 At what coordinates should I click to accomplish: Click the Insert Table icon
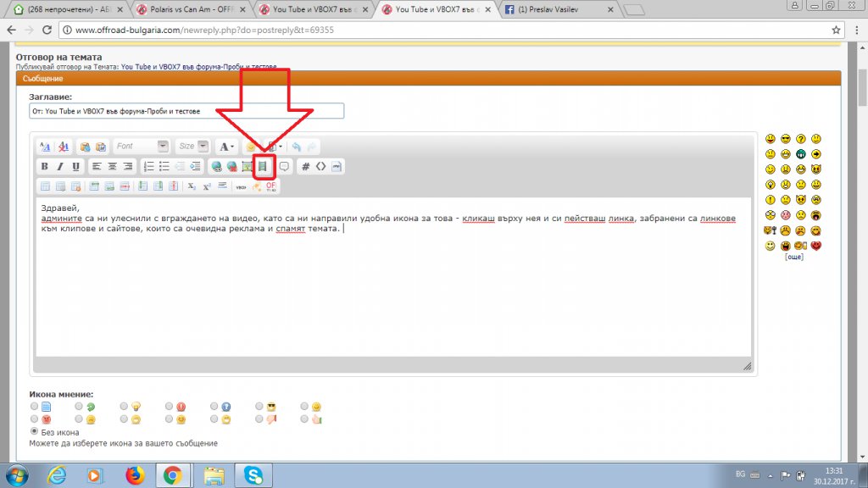pos(46,186)
